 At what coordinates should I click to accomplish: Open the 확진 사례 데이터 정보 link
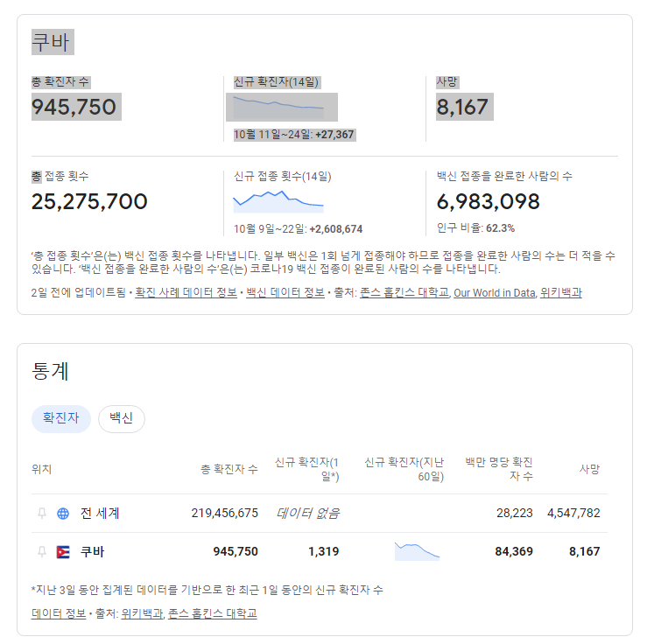186,293
